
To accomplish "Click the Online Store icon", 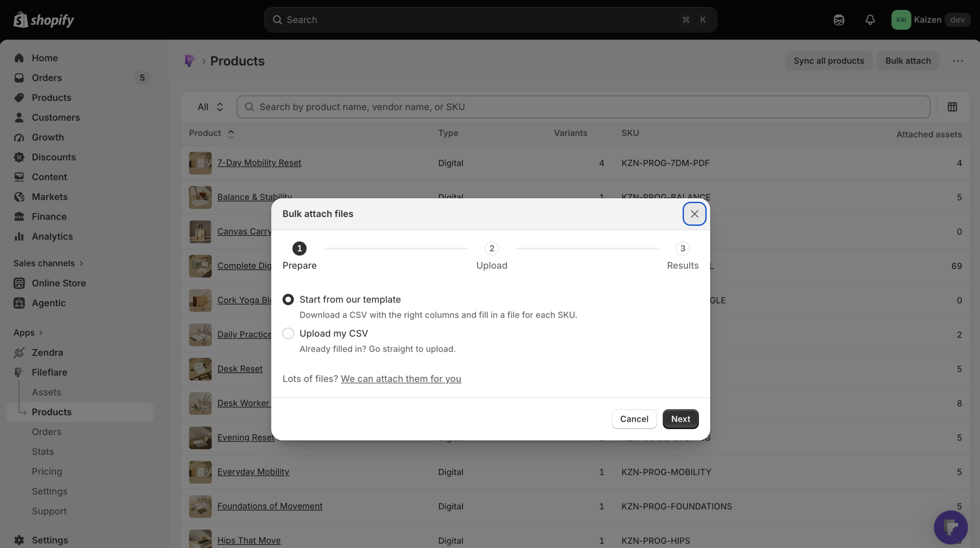I will [19, 283].
